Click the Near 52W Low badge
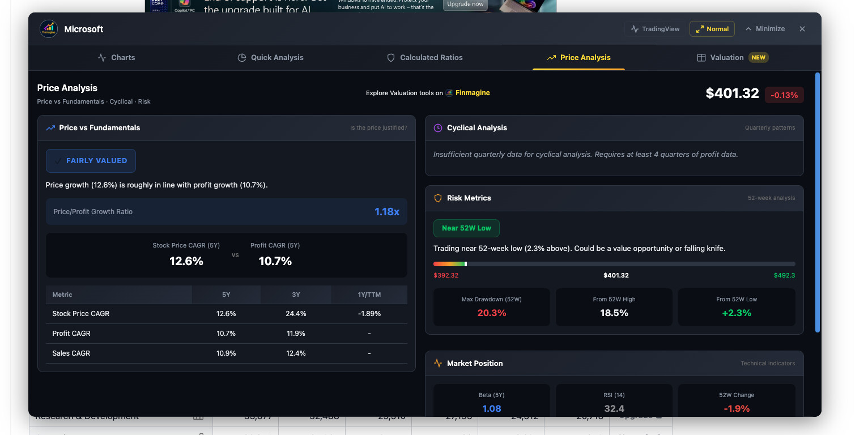 point(466,228)
